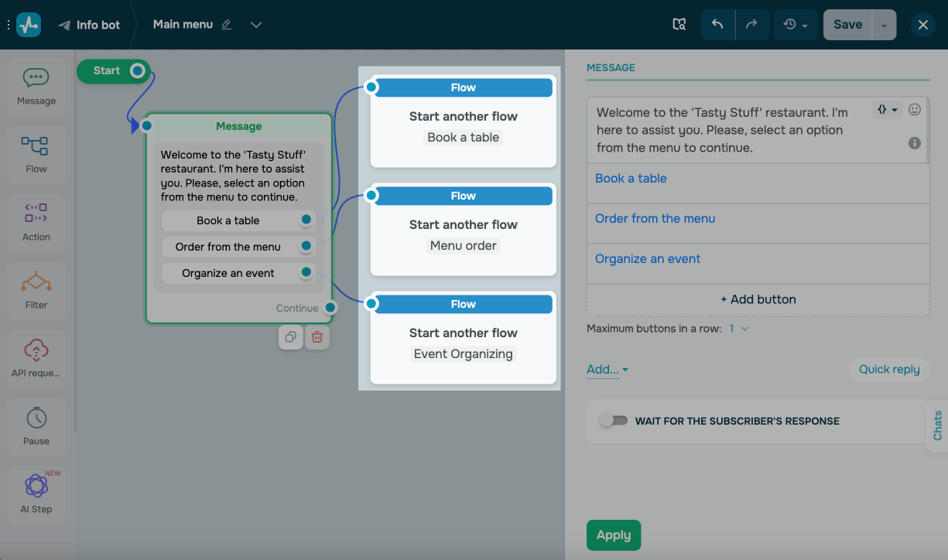Select the Event Organizing Flow block
The image size is (948, 560).
463,338
